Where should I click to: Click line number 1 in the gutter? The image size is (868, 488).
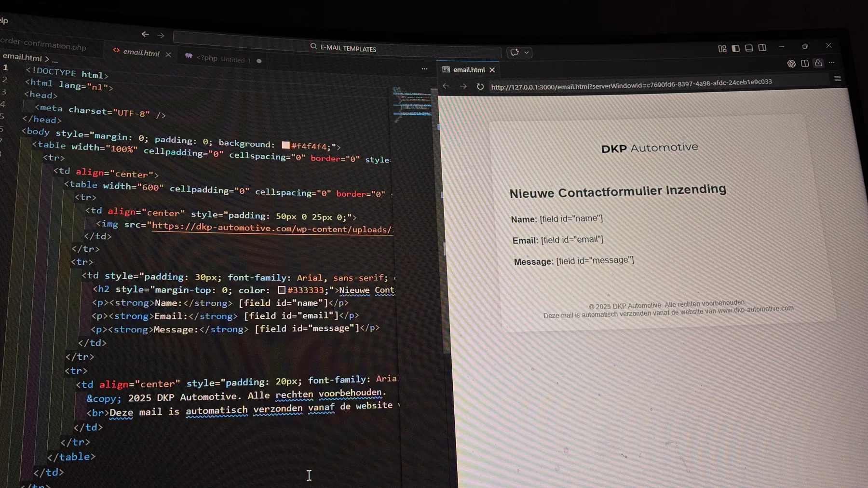(5, 68)
